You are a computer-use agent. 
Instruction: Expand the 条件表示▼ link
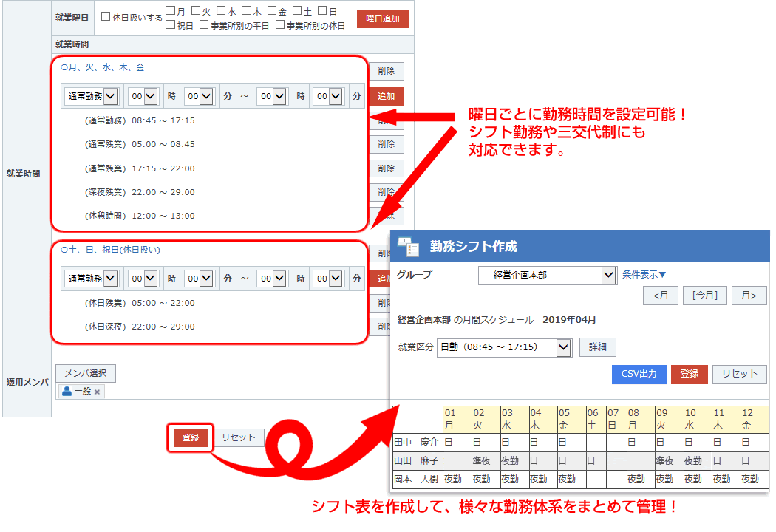(644, 275)
